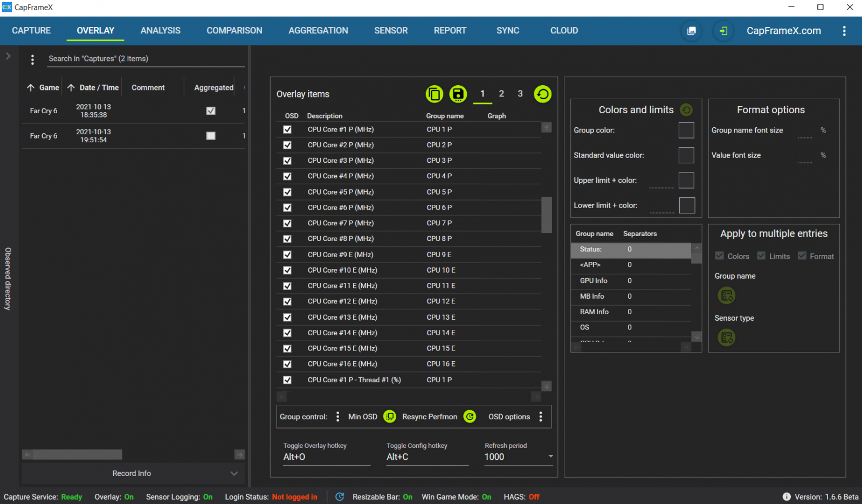Click the save overlay config icon
The image size is (862, 504).
458,94
